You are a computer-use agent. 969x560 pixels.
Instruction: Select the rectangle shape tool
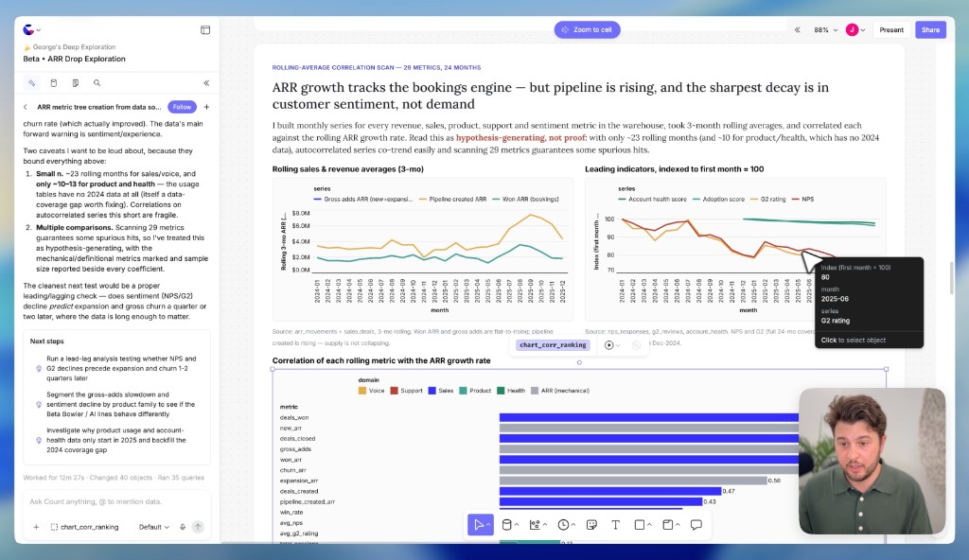coord(640,525)
